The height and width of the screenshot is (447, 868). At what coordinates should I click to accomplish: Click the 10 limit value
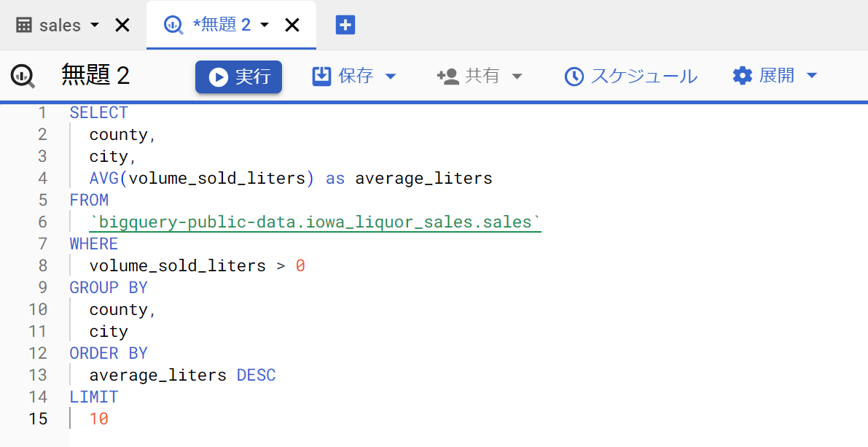pyautogui.click(x=98, y=419)
